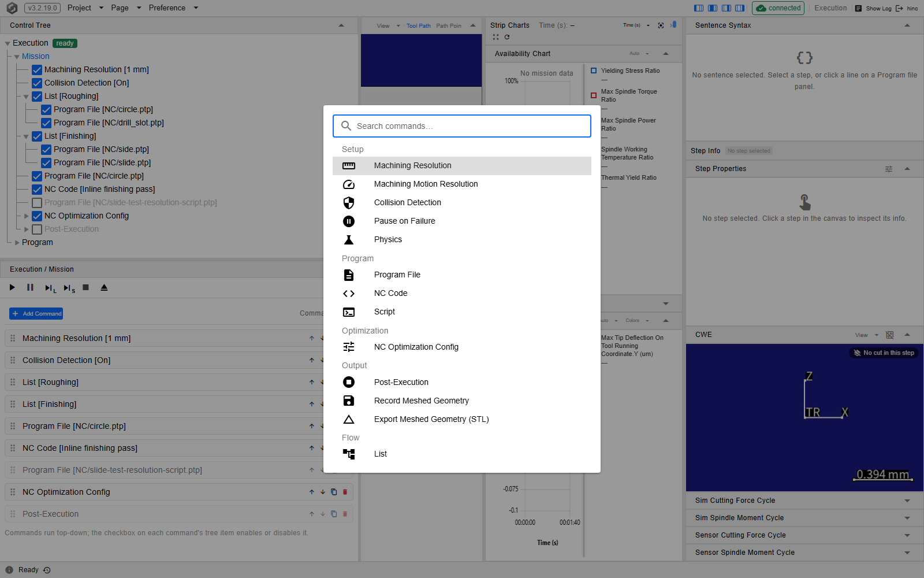Switch to the Tool Path tab
The height and width of the screenshot is (578, 924).
click(x=418, y=25)
